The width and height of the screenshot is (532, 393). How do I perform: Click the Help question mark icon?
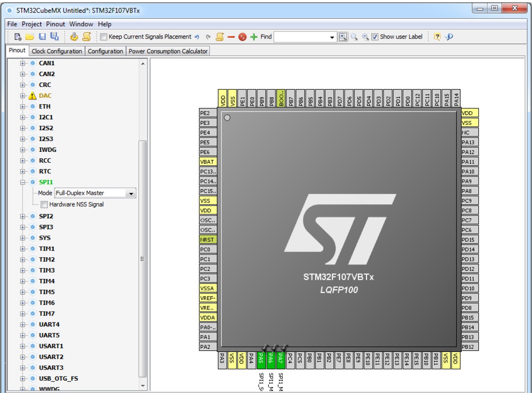437,37
